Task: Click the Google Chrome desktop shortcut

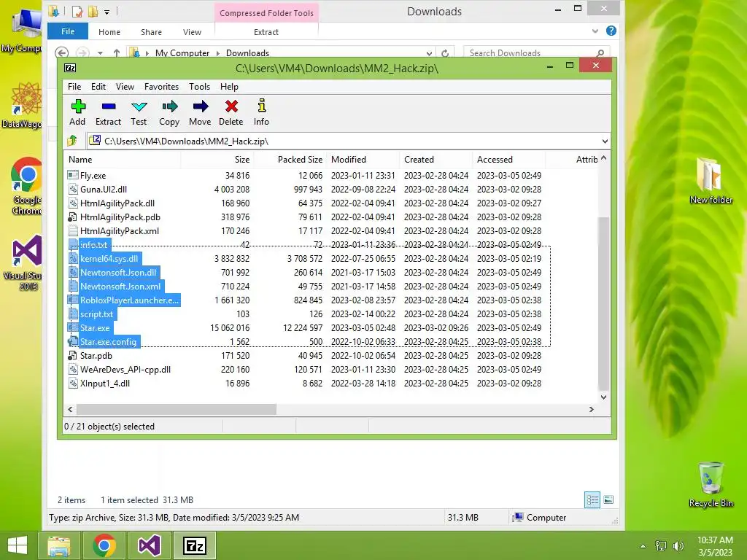Action: click(27, 186)
